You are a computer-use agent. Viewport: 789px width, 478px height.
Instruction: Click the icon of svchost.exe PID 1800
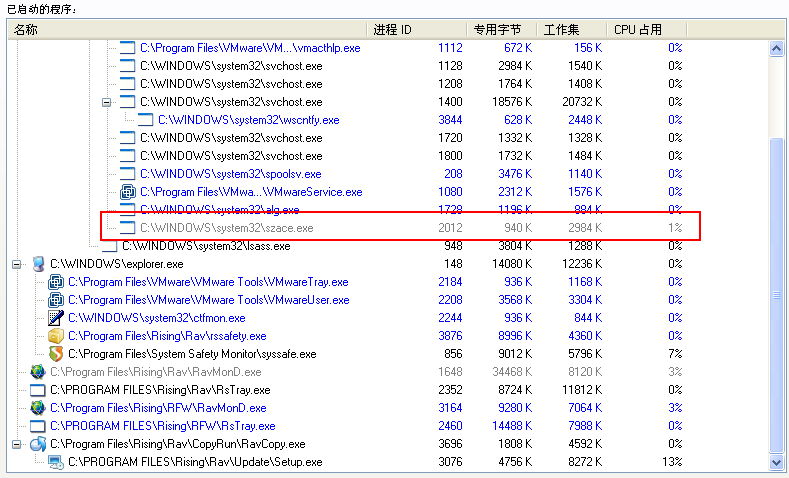coord(127,156)
